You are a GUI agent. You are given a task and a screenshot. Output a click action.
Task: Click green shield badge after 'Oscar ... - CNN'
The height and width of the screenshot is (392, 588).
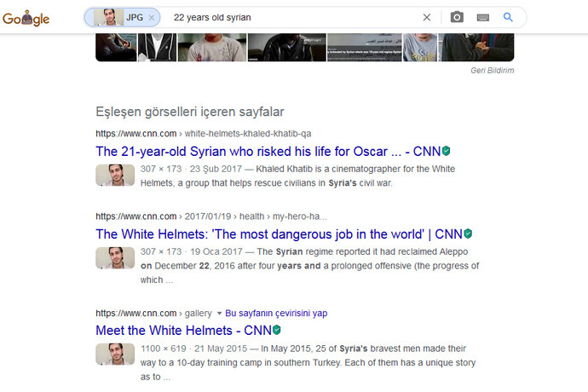tap(446, 151)
